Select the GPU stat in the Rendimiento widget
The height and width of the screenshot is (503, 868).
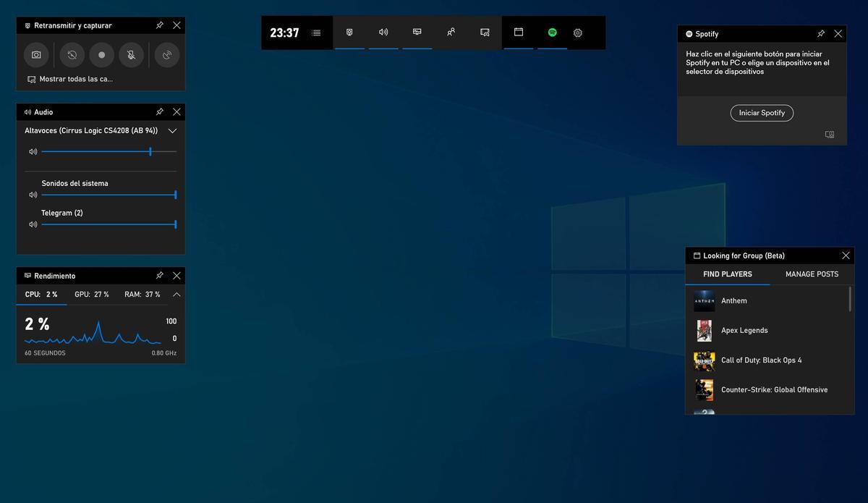point(90,293)
